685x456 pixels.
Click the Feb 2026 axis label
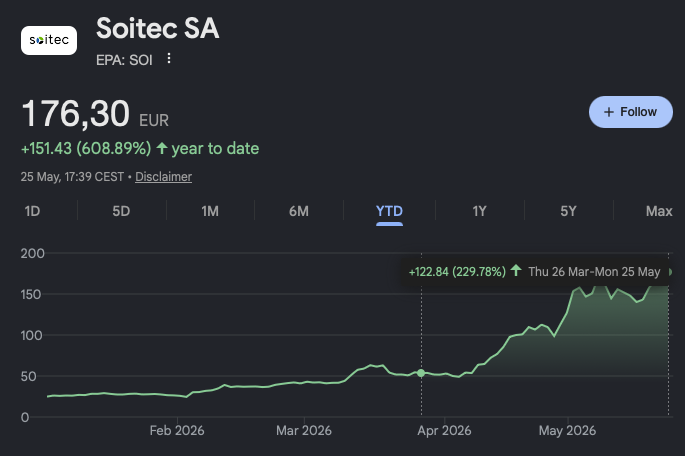click(x=177, y=431)
